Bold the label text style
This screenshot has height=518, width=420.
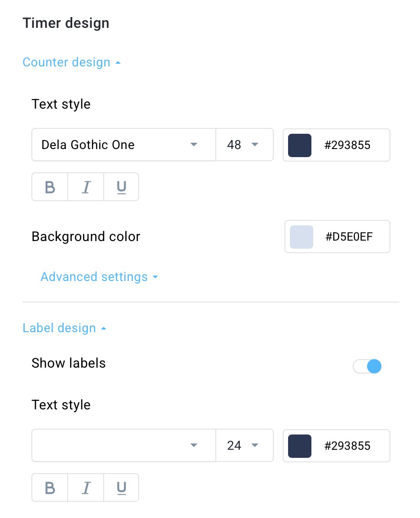point(49,487)
